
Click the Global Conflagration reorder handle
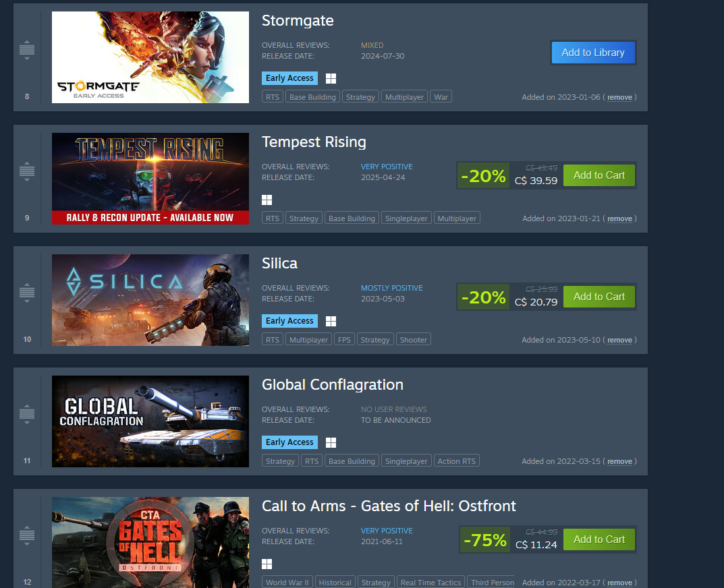[27, 414]
